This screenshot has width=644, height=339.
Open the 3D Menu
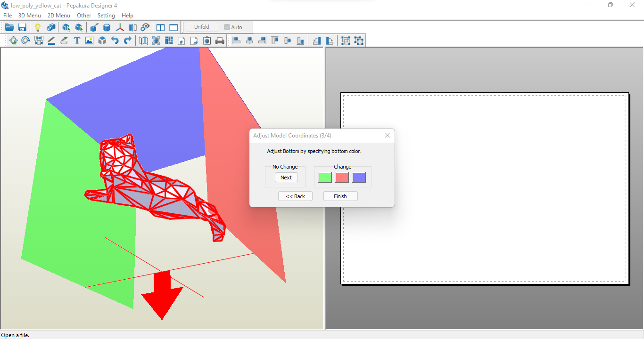(x=30, y=16)
